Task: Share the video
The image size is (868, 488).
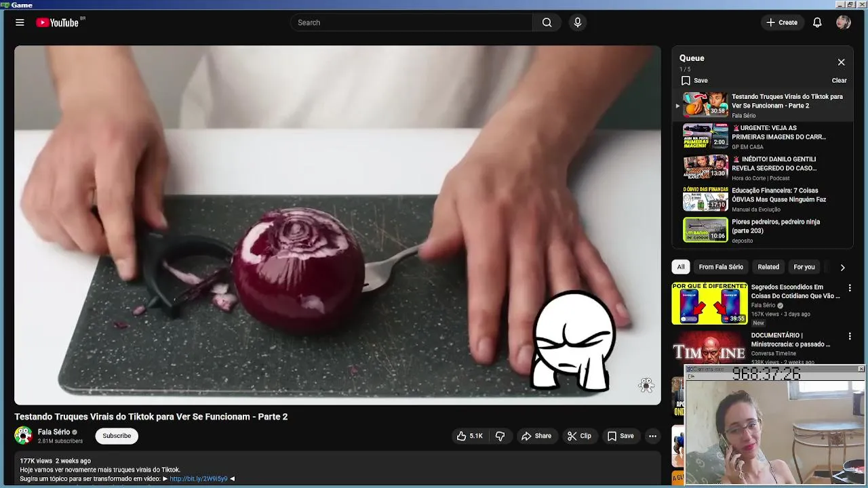Action: coord(536,436)
